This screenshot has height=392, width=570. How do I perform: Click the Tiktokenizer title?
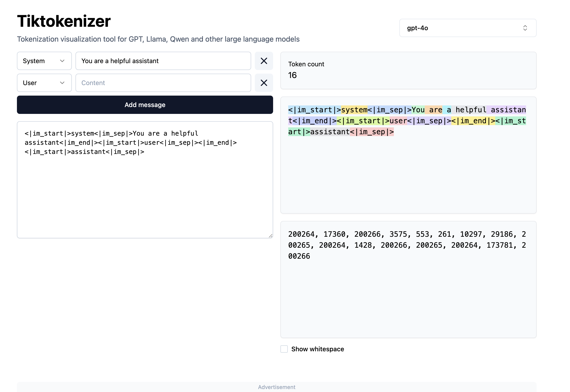(64, 21)
